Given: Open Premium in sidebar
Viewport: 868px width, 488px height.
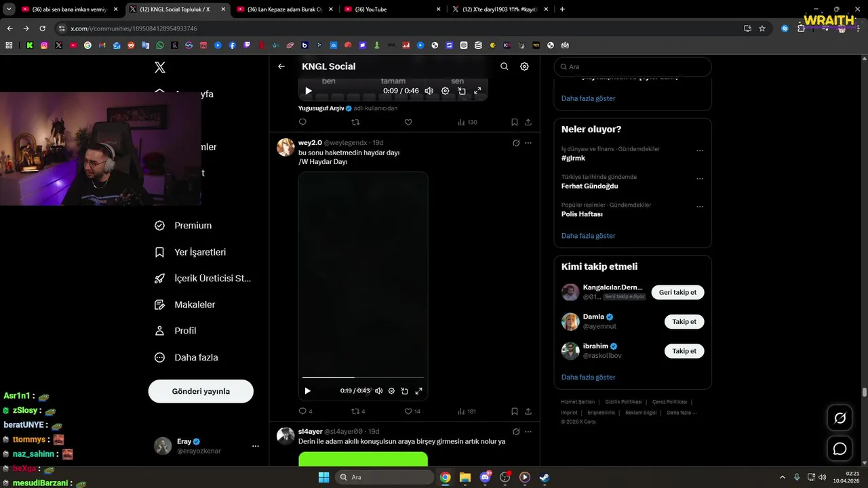Looking at the screenshot, I should coord(183,226).
